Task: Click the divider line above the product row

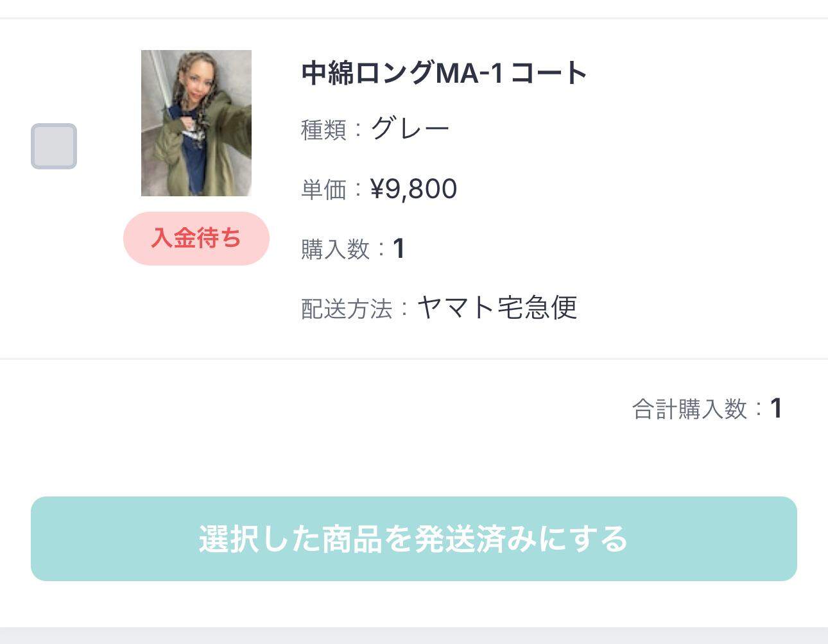Action: [414, 19]
